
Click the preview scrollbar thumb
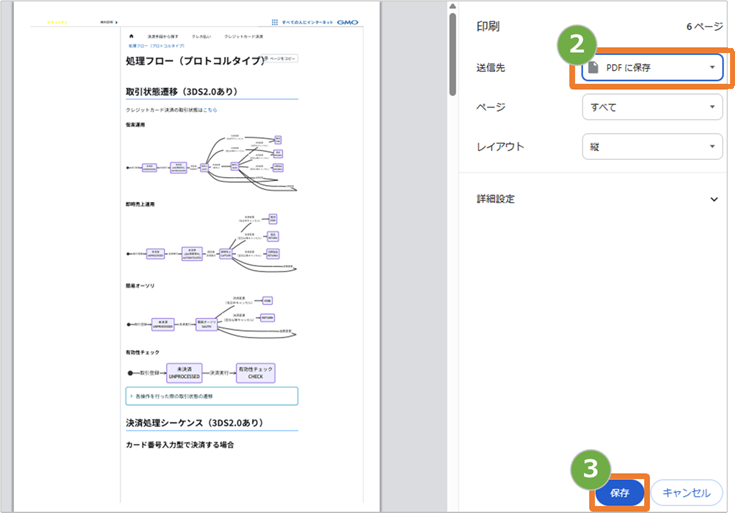[452, 54]
